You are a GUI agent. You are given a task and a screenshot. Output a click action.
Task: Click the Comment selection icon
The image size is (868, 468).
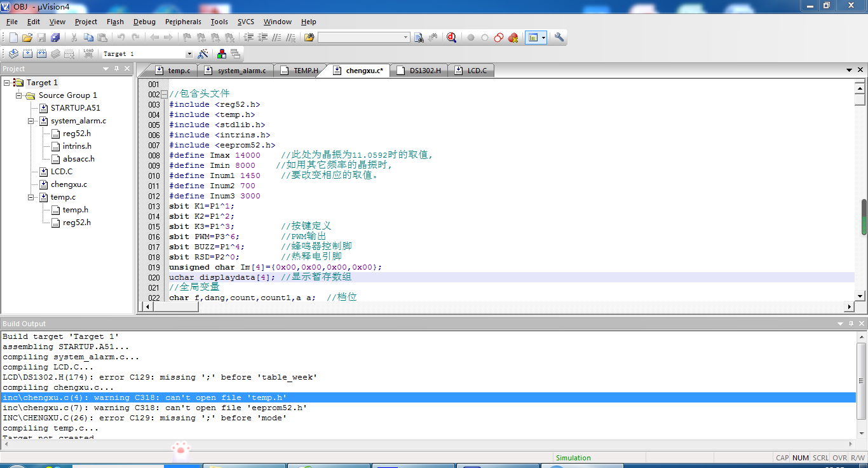click(276, 38)
